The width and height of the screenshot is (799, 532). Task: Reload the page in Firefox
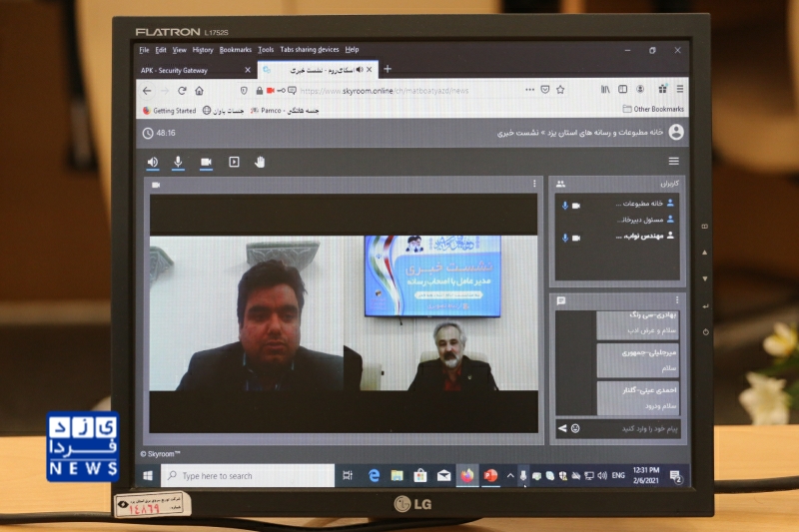coord(182,90)
